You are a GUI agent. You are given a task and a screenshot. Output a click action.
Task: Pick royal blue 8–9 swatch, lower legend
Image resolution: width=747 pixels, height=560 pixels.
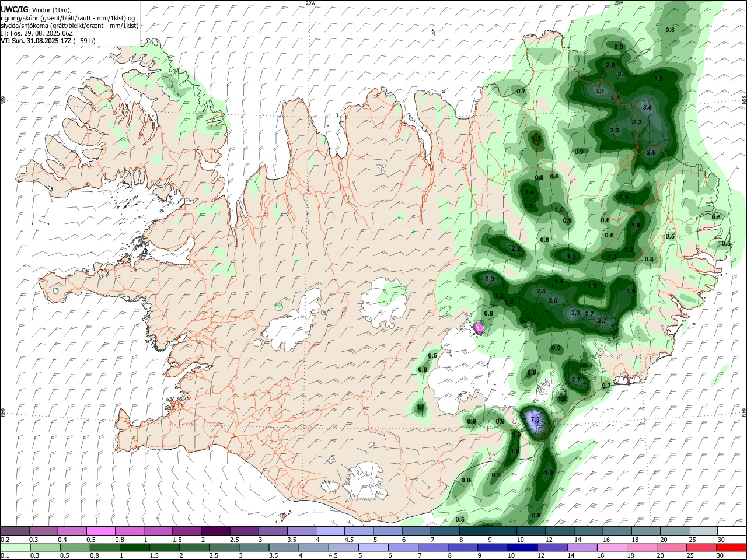[463, 547]
